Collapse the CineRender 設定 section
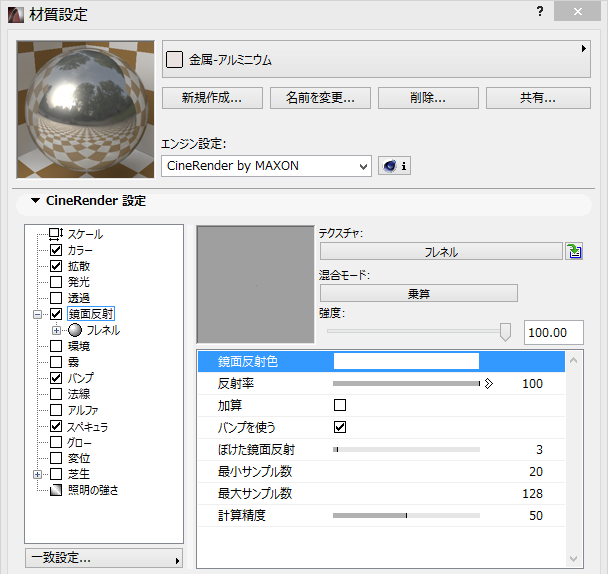The height and width of the screenshot is (574, 608). click(35, 201)
